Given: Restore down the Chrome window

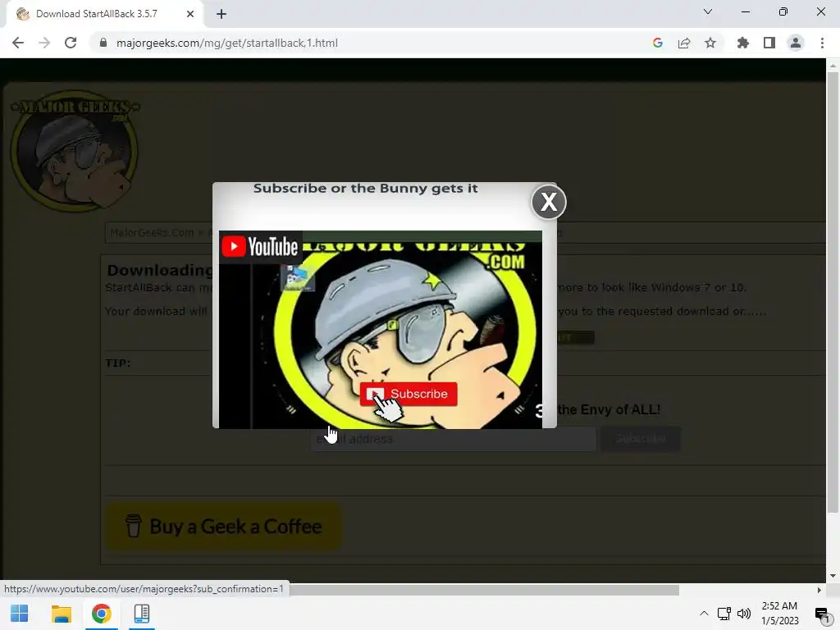Looking at the screenshot, I should [x=783, y=11].
